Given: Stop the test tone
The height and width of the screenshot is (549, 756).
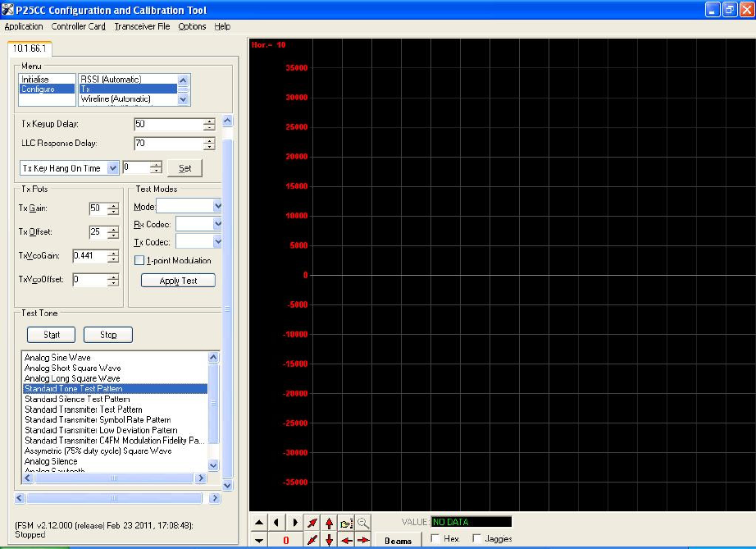Looking at the screenshot, I should click(x=108, y=335).
